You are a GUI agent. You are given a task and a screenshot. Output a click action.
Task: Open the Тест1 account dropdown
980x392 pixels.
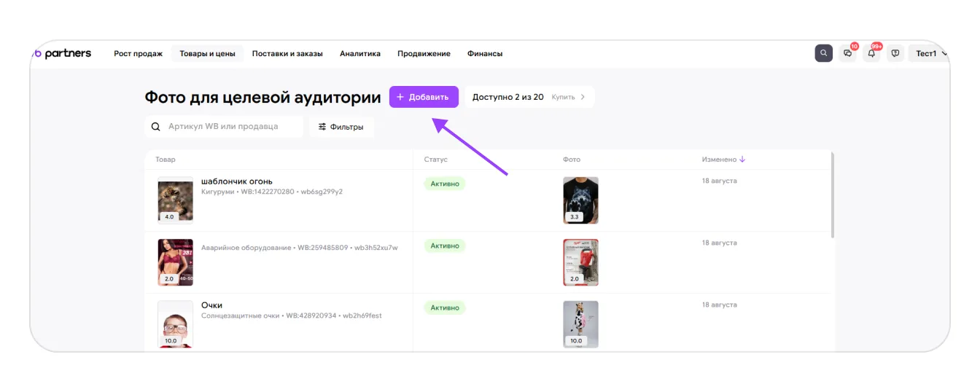coord(928,53)
